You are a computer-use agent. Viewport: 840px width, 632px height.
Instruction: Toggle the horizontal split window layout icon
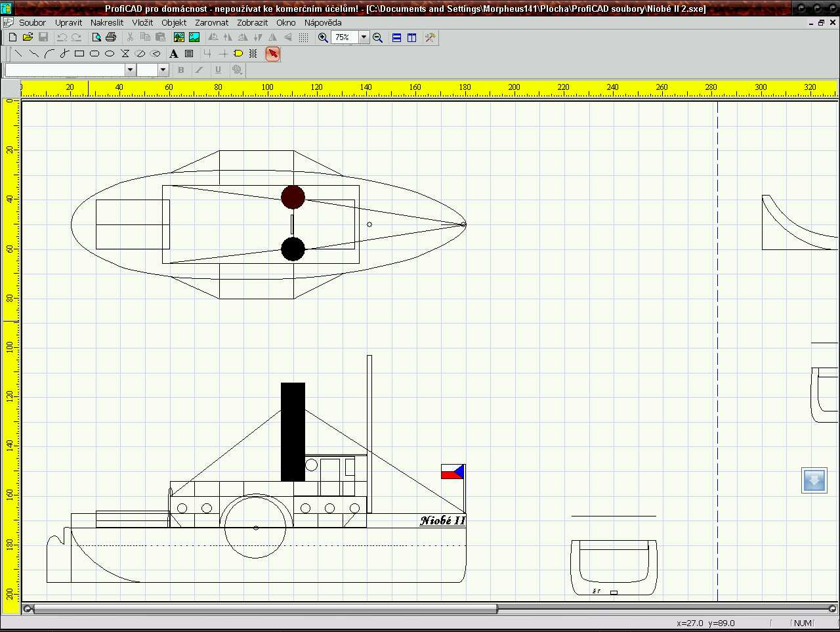pyautogui.click(x=396, y=37)
